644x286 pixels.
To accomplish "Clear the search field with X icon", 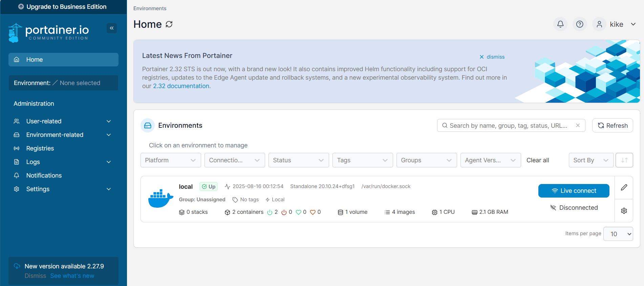I will pos(578,125).
